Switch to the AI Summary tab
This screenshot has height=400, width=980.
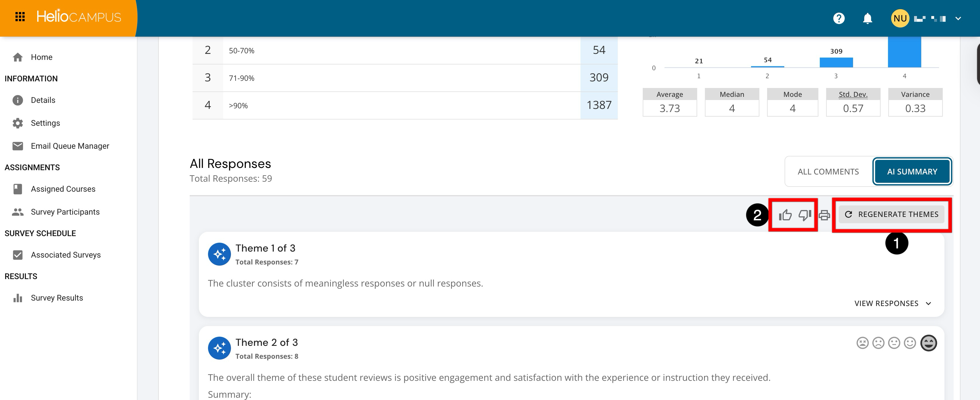click(x=912, y=172)
